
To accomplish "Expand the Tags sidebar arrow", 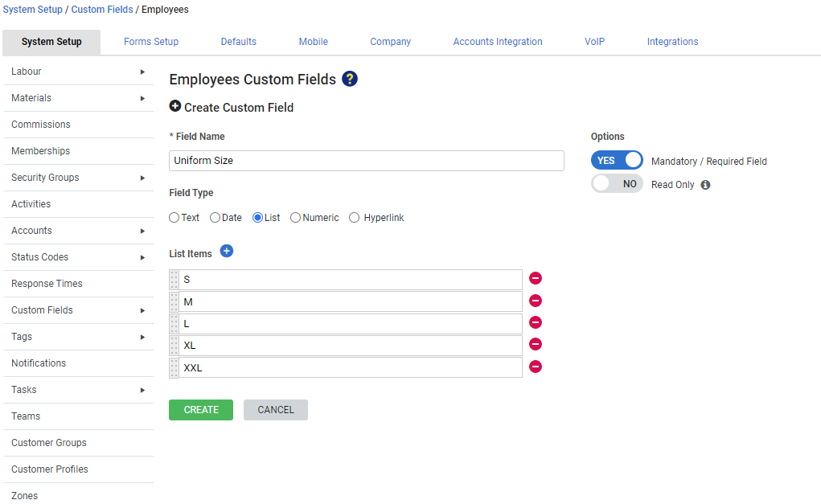I will click(x=142, y=337).
